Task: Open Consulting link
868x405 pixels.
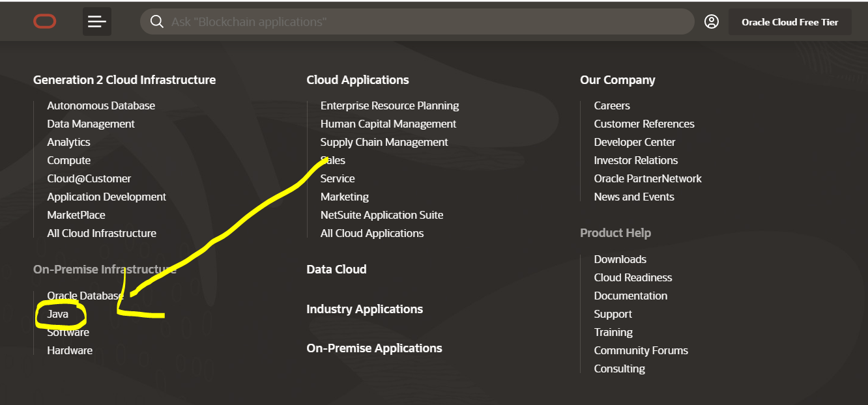Action: pos(620,369)
